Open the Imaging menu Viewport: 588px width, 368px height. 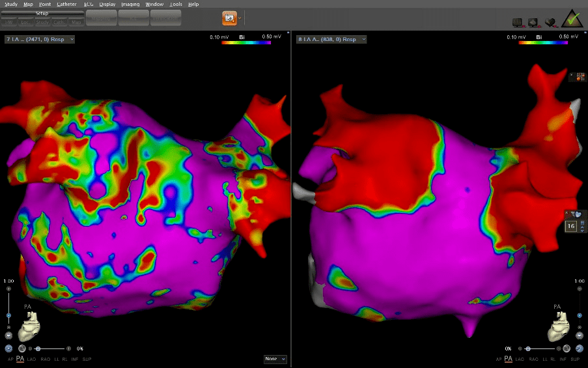tap(130, 4)
